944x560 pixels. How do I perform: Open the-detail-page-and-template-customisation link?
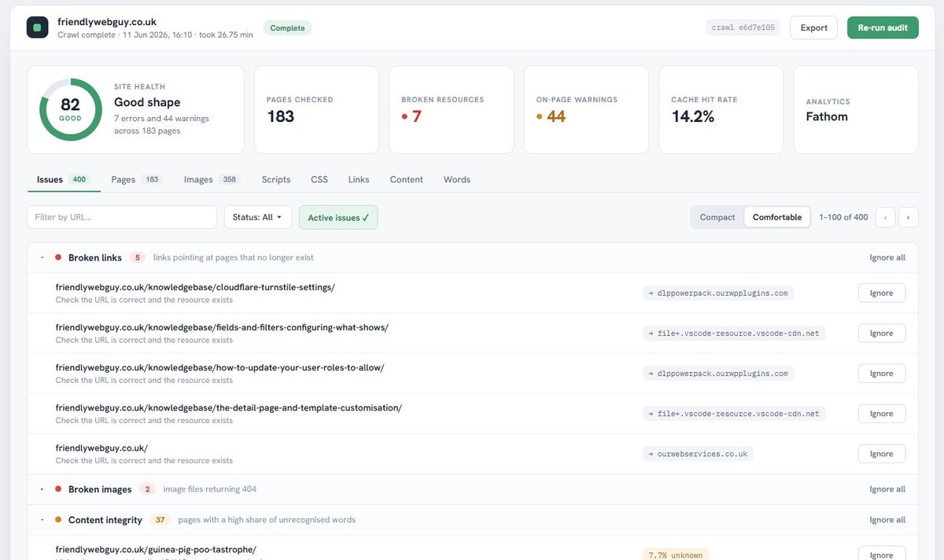[x=229, y=407]
